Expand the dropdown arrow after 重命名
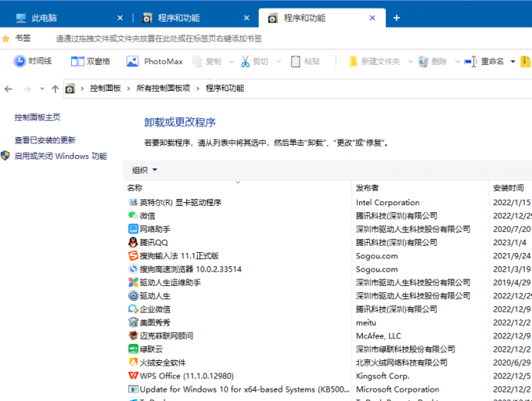The image size is (532, 401). 512,61
